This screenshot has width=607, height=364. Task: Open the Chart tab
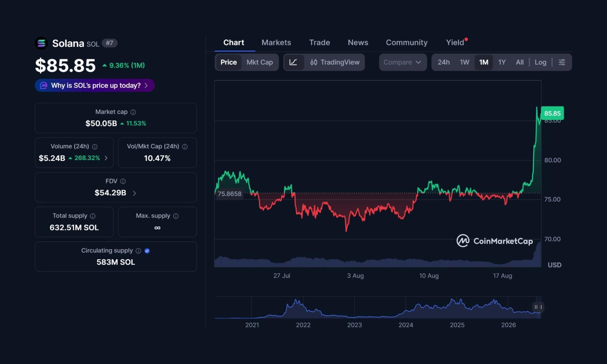point(234,42)
